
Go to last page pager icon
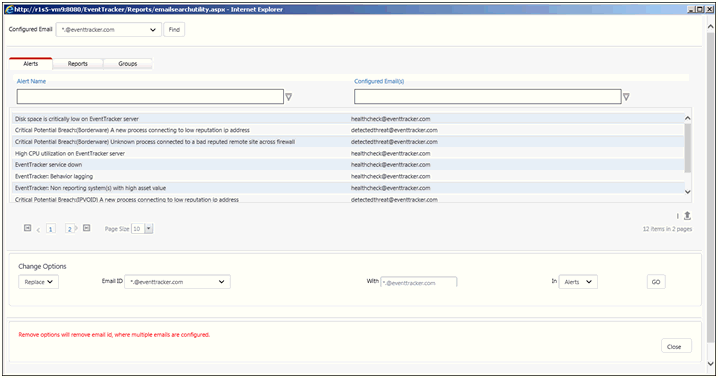[87, 228]
